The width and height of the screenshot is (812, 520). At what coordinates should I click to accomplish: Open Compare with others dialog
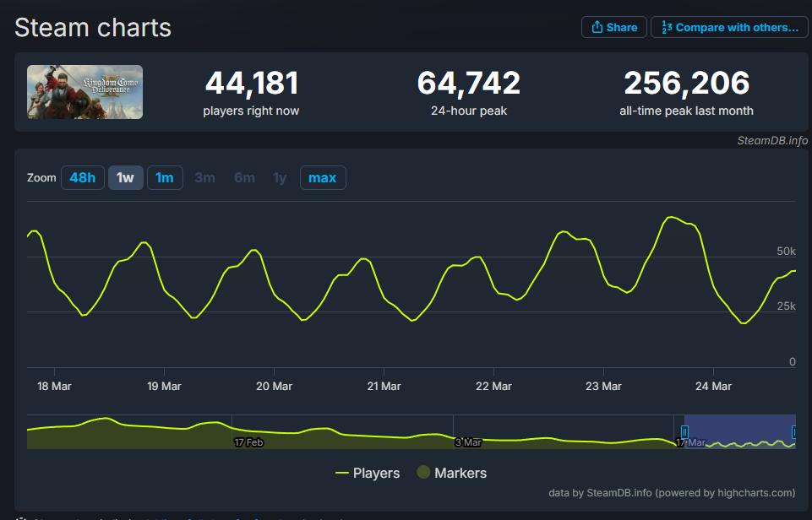click(x=729, y=27)
